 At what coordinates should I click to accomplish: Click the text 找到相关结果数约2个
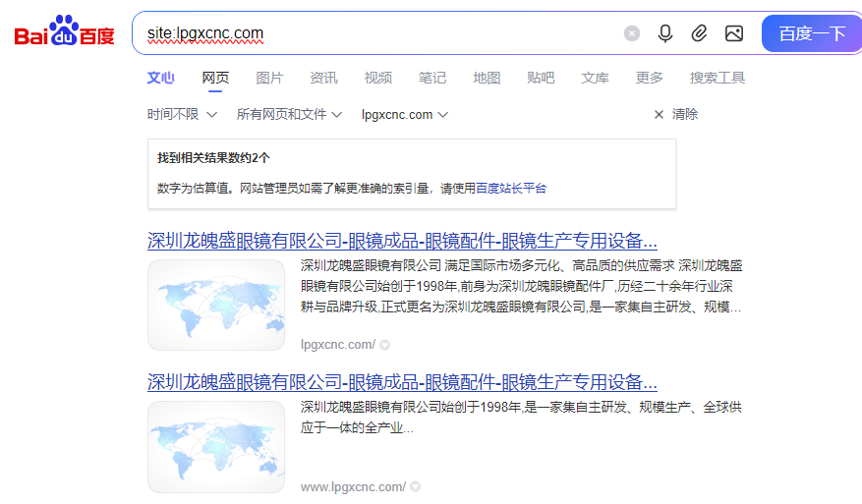click(x=213, y=158)
